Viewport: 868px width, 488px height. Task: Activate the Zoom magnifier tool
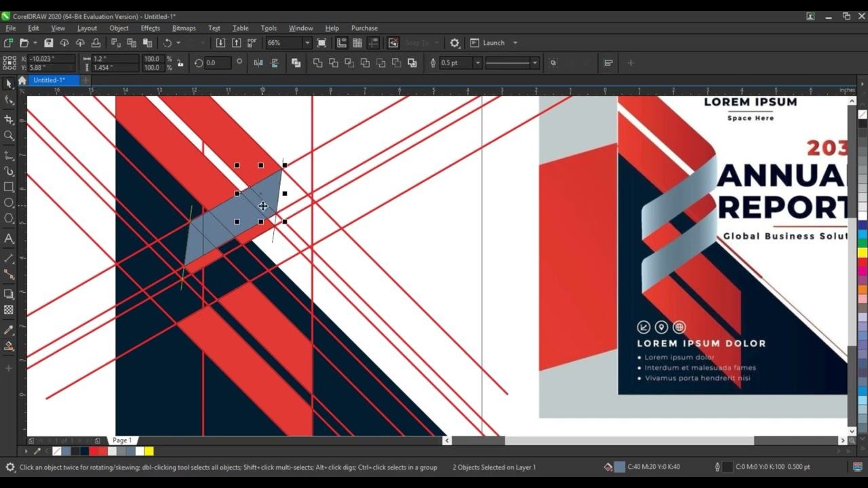pos(9,135)
